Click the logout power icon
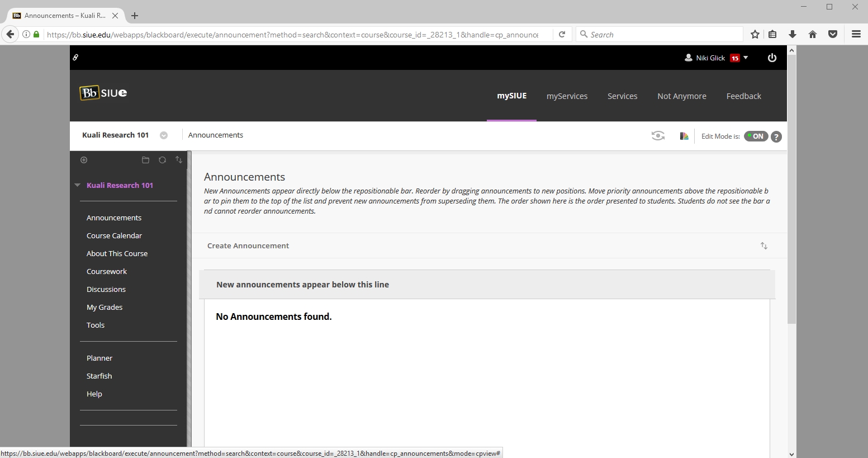Image resolution: width=868 pixels, height=458 pixels. point(772,58)
